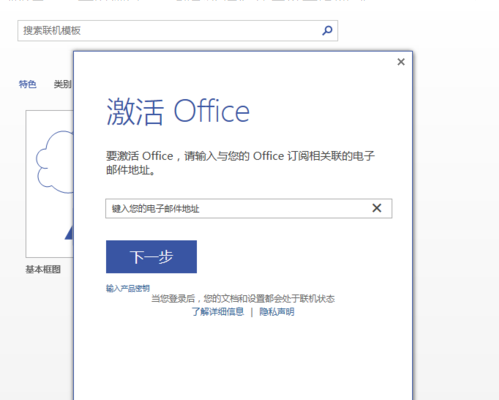Switch to the 类别 tab
The width and height of the screenshot is (499, 400).
click(x=63, y=84)
